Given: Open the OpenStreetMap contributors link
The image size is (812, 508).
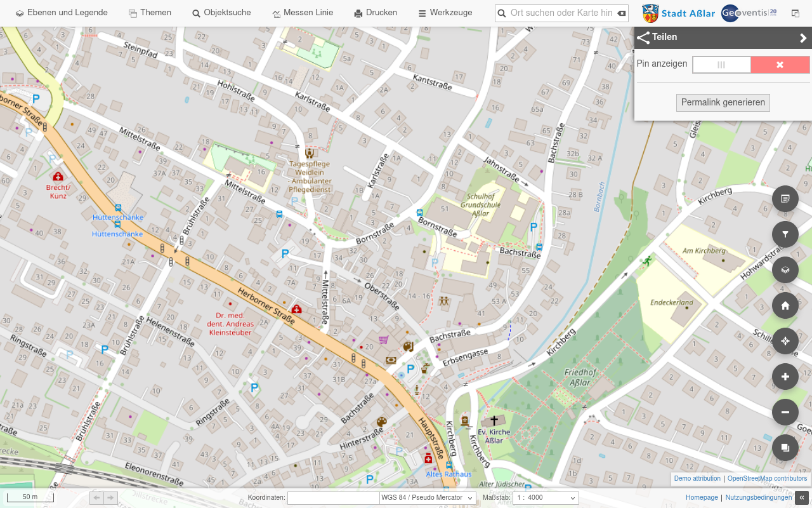Looking at the screenshot, I should click(768, 479).
